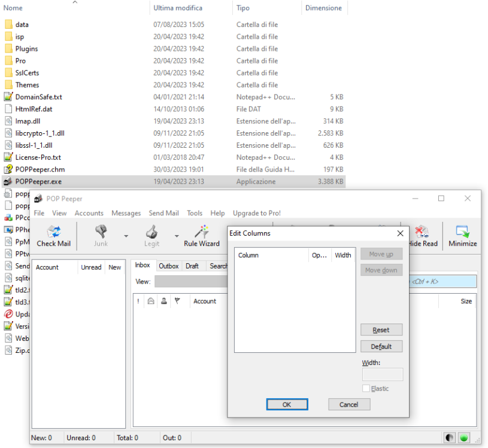Viewport: 488px width, 448px height.
Task: Close the Edit Columns dialog
Action: 400,233
